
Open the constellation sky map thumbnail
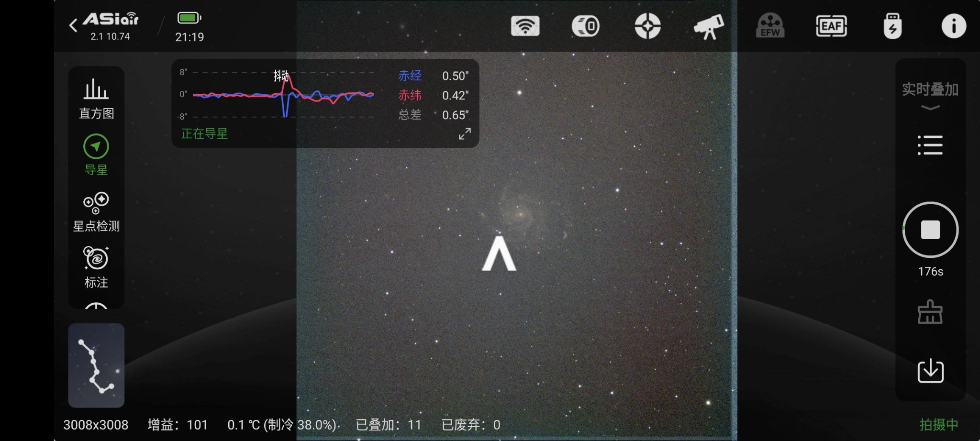(96, 365)
